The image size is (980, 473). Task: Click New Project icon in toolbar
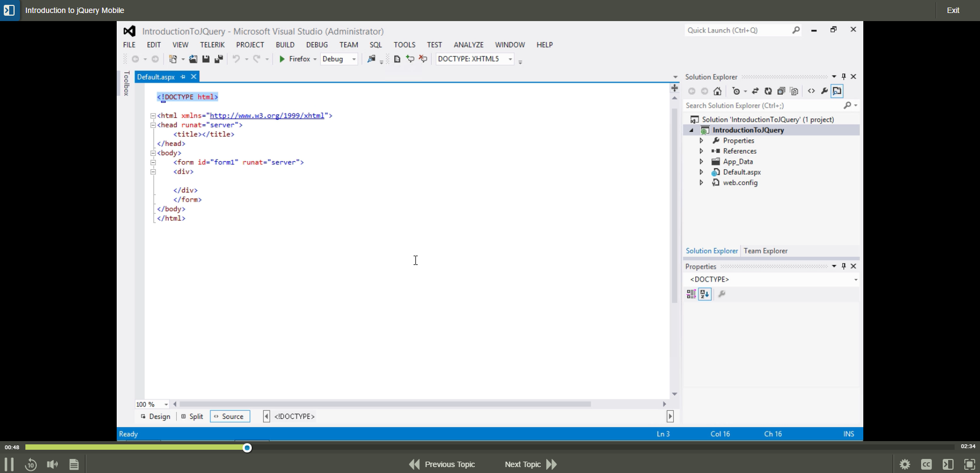[173, 59]
